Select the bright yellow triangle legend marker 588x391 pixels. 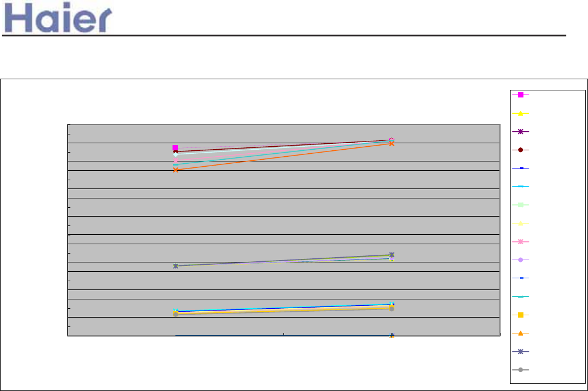(521, 113)
